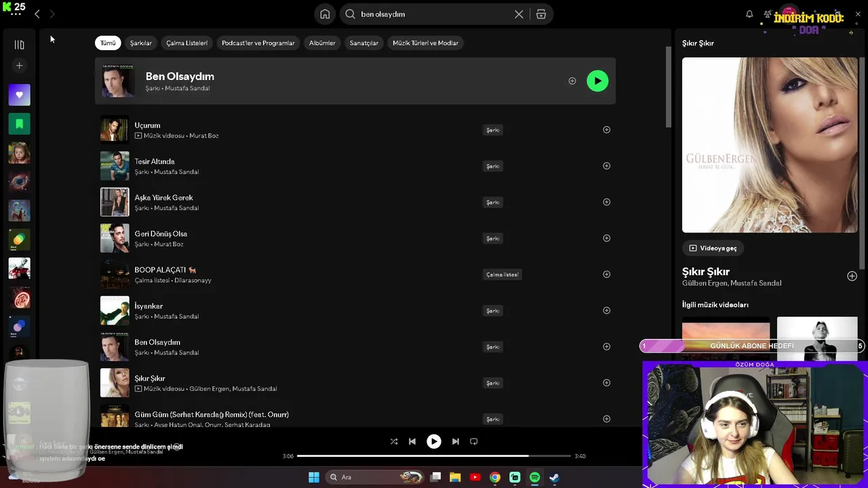
Task: Add top result Ben Olsaydım plus icon
Action: (572, 81)
